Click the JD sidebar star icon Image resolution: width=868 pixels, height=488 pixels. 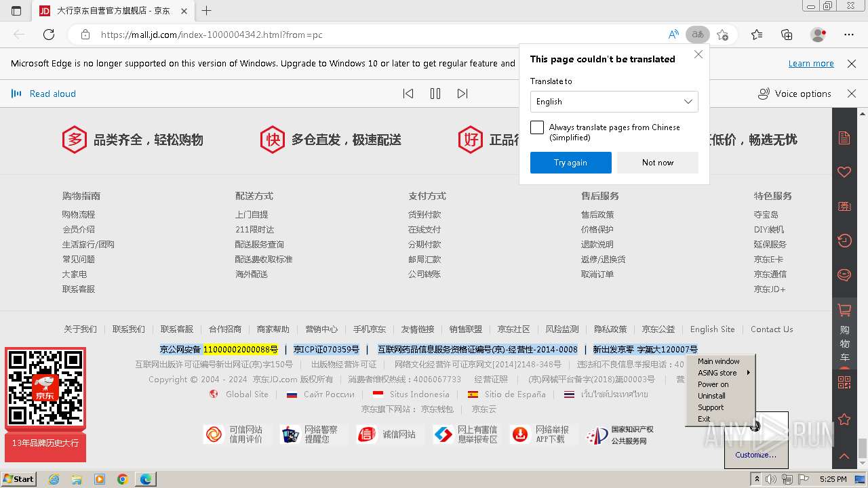coord(844,420)
